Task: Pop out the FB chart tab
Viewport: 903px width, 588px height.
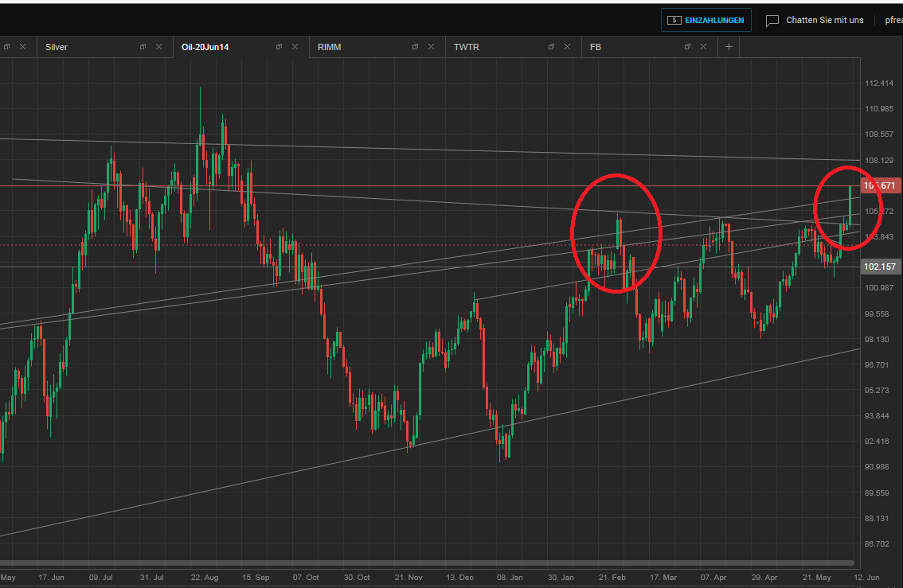Action: pos(687,47)
